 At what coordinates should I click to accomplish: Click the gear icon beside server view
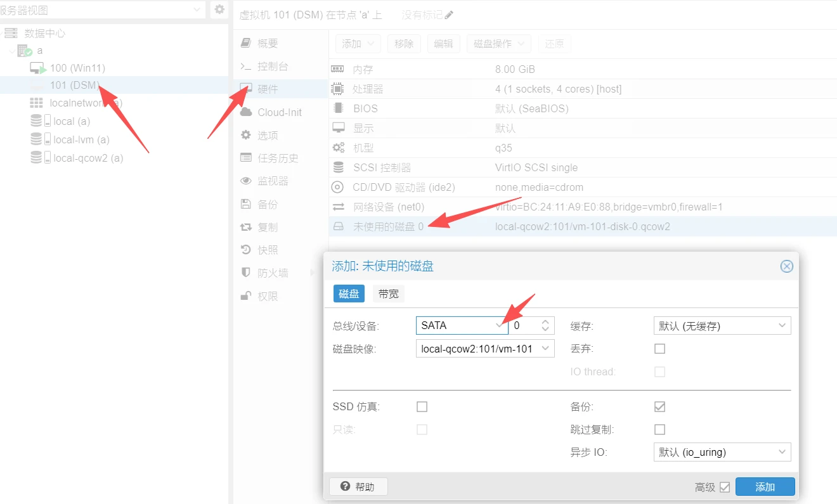(219, 10)
